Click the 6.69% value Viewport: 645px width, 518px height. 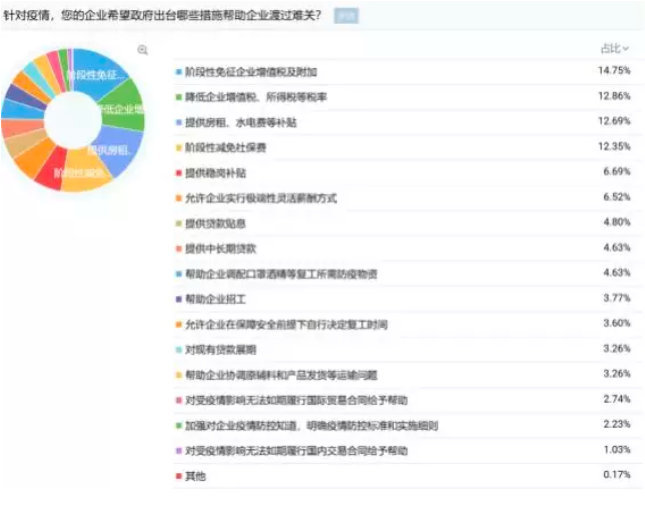tap(617, 172)
